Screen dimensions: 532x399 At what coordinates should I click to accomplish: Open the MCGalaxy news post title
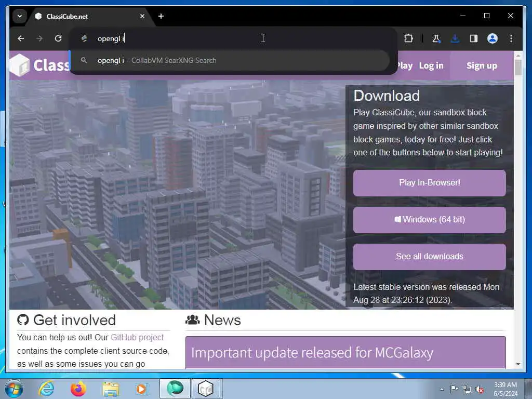click(312, 353)
